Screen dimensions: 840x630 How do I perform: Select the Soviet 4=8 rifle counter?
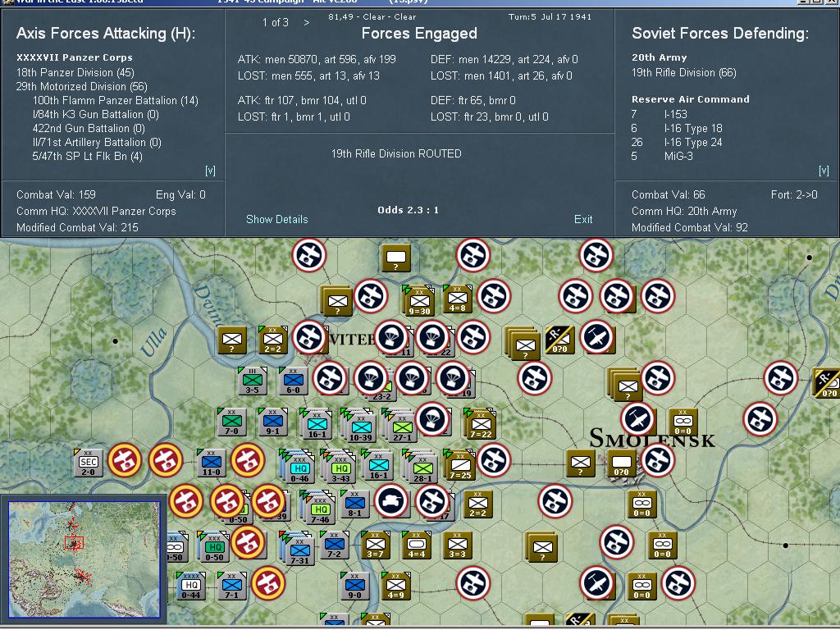(458, 299)
